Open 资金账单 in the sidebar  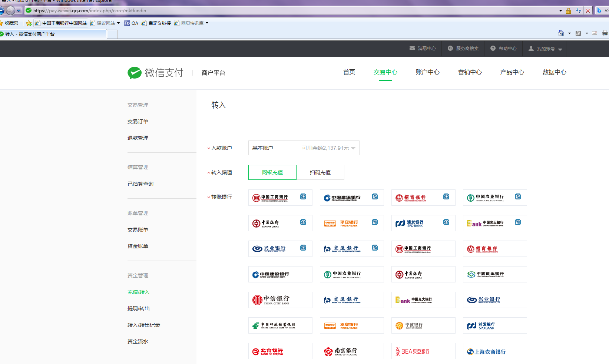(138, 246)
